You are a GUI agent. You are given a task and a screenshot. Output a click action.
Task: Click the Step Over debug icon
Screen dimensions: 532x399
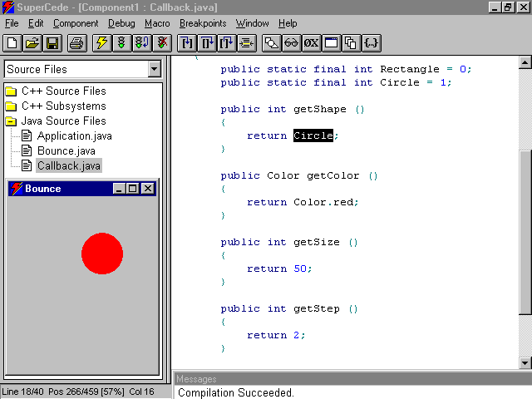207,43
